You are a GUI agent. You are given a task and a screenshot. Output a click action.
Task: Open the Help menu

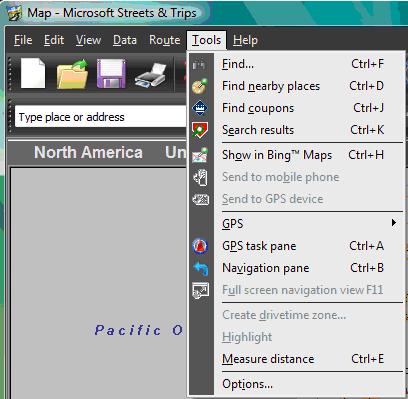tap(245, 40)
